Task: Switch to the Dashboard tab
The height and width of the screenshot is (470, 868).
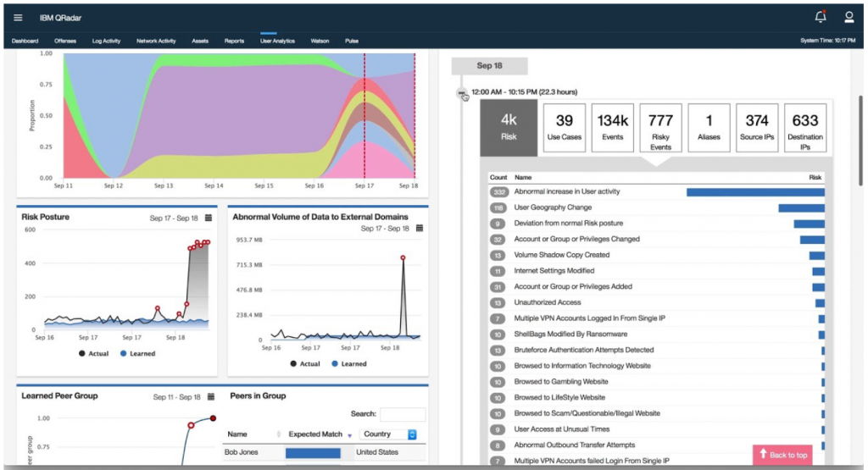Action: [25, 41]
